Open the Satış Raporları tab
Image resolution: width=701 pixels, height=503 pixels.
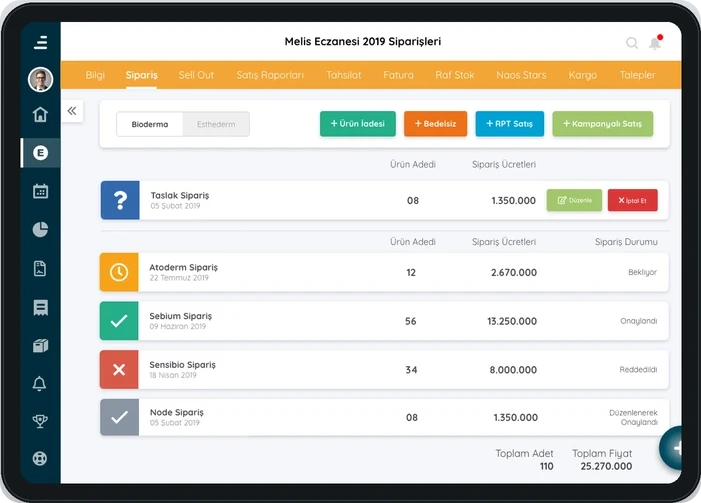coord(270,75)
